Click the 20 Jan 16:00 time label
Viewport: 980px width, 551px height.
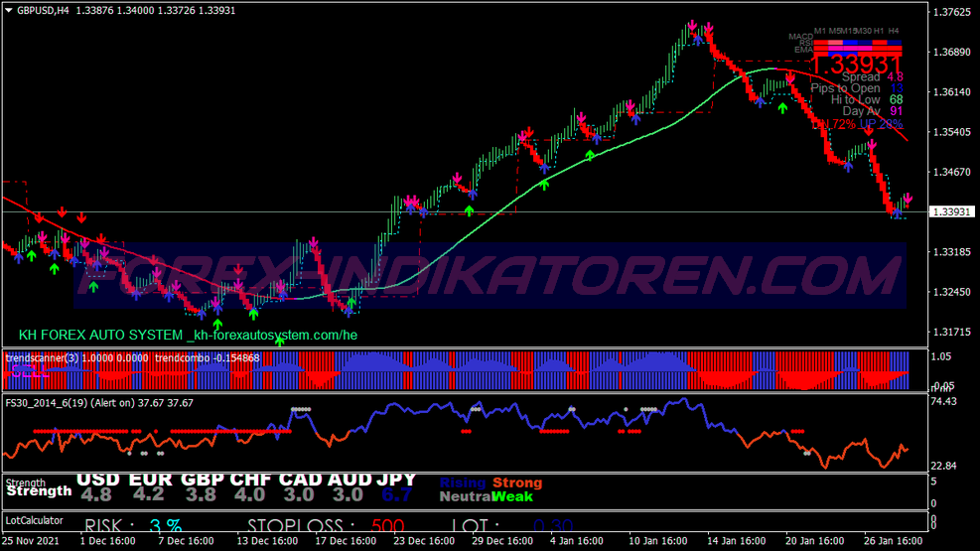(814, 541)
